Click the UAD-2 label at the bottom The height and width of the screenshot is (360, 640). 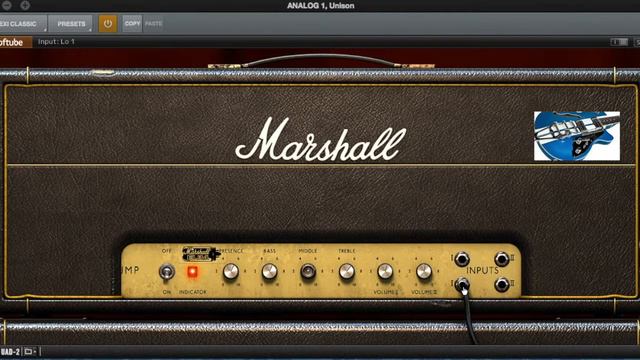(x=10, y=352)
